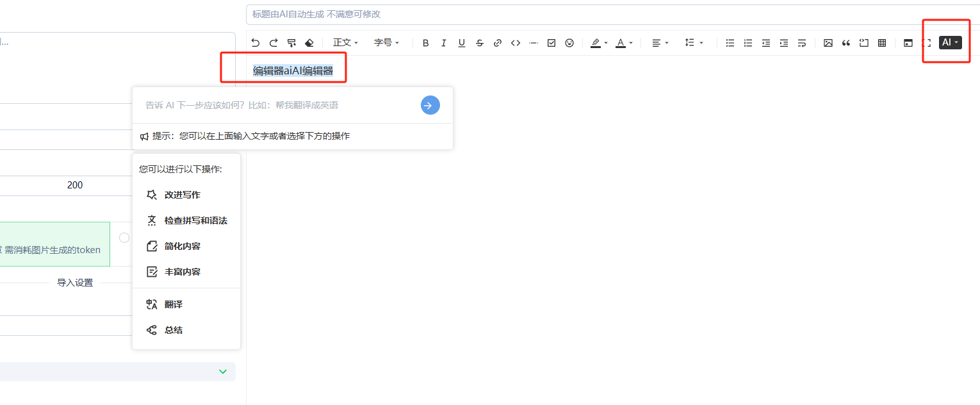
Task: Select the radio button beside green box
Action: pyautogui.click(x=124, y=238)
